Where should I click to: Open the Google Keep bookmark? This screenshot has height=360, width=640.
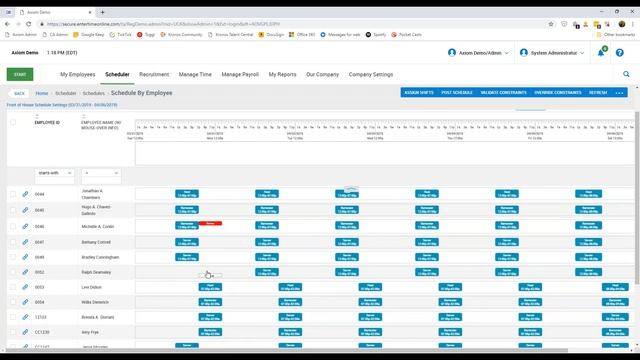coord(89,35)
